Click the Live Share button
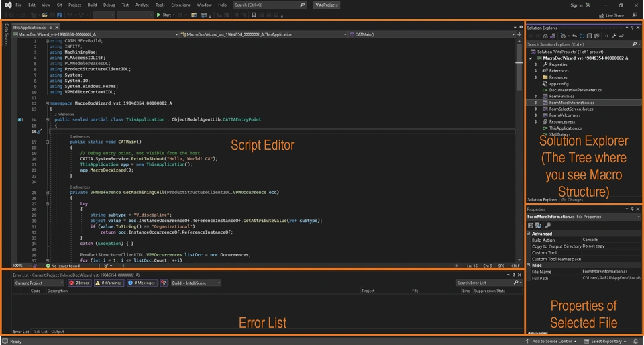Viewport: 644px width, 345px height. click(x=611, y=15)
